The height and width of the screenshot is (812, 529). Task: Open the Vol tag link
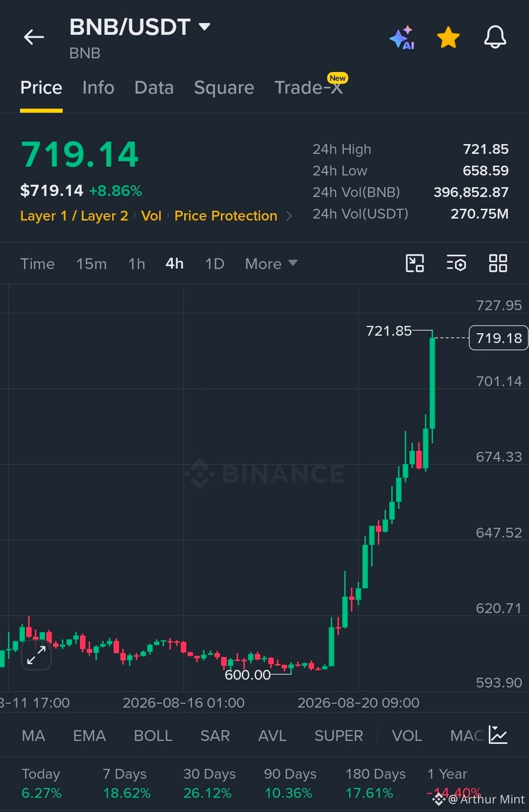point(151,216)
